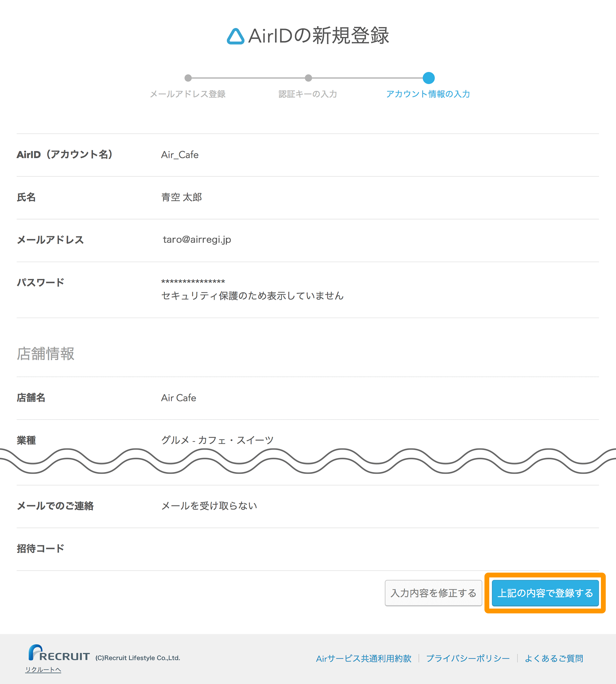Select the 認証キーの入力 step label
Viewport: 616px width, 684px height.
point(308,94)
